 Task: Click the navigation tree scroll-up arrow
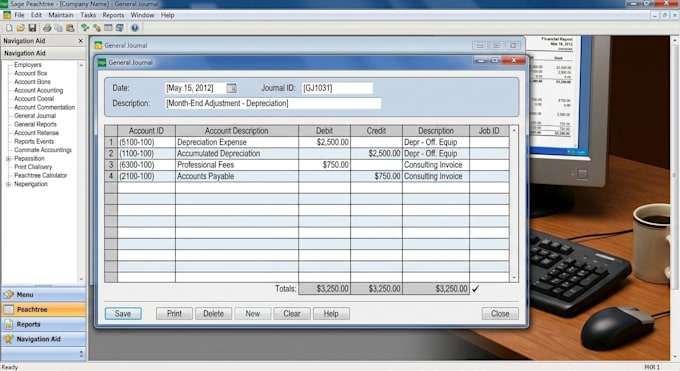pos(81,65)
